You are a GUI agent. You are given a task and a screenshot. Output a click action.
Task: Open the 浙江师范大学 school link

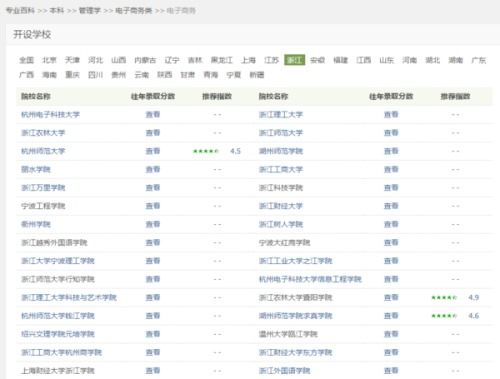(x=281, y=133)
